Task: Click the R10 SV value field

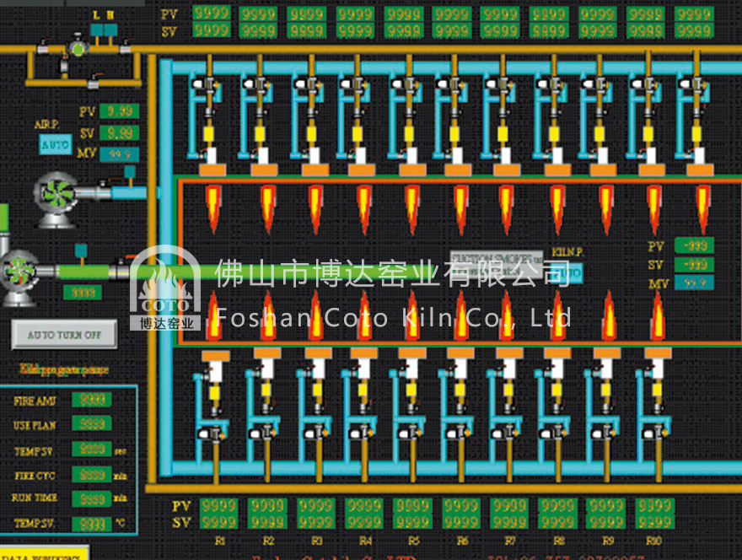Action: click(654, 521)
